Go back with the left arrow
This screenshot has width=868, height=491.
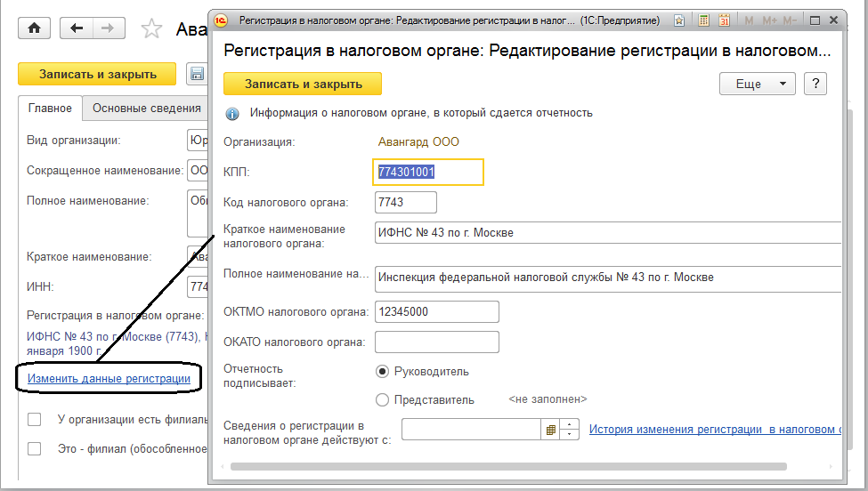[x=77, y=28]
